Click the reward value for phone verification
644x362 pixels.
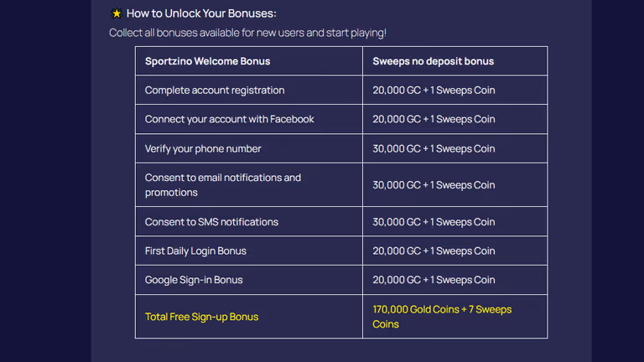(434, 148)
